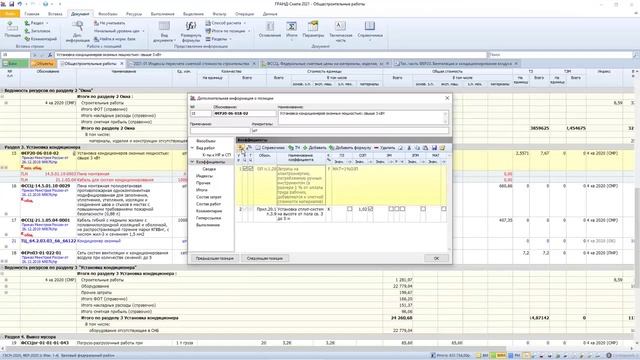The height and width of the screenshot is (360, 640).
Task: Switch to the Физобъем ribbon tab
Action: pyautogui.click(x=108, y=14)
